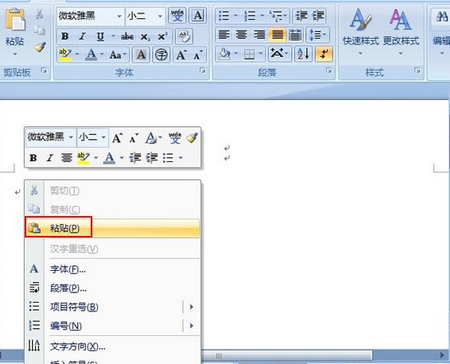Open mini toolbar font size 小二 box
The image size is (450, 364).
click(92, 137)
